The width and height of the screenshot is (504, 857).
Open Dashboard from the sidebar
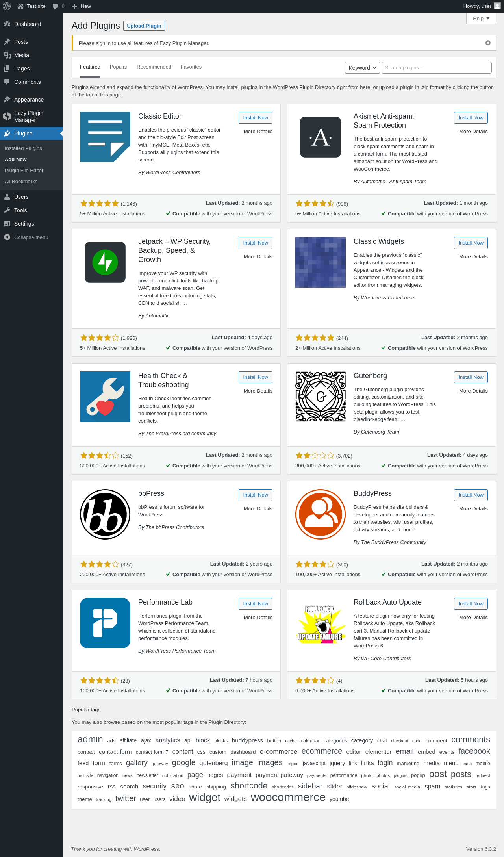click(31, 24)
